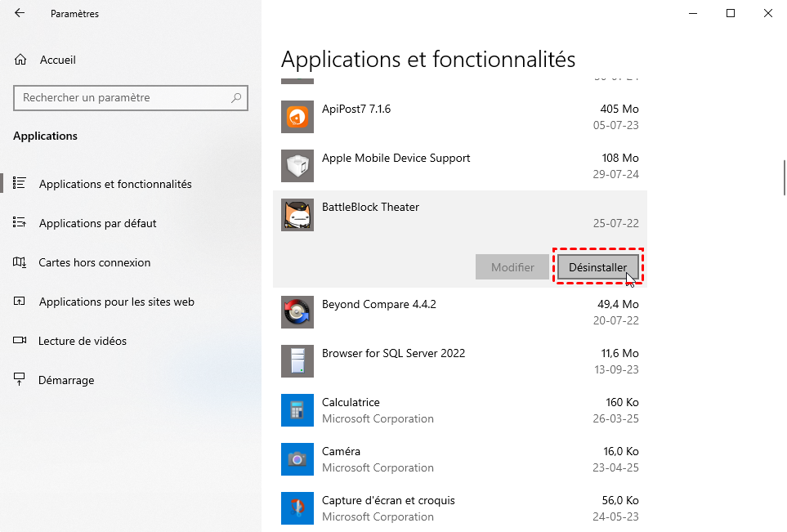Close the Paramètres window

(768, 14)
